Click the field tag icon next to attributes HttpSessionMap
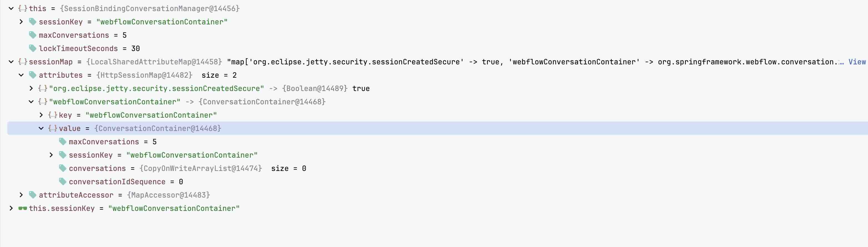 (33, 75)
